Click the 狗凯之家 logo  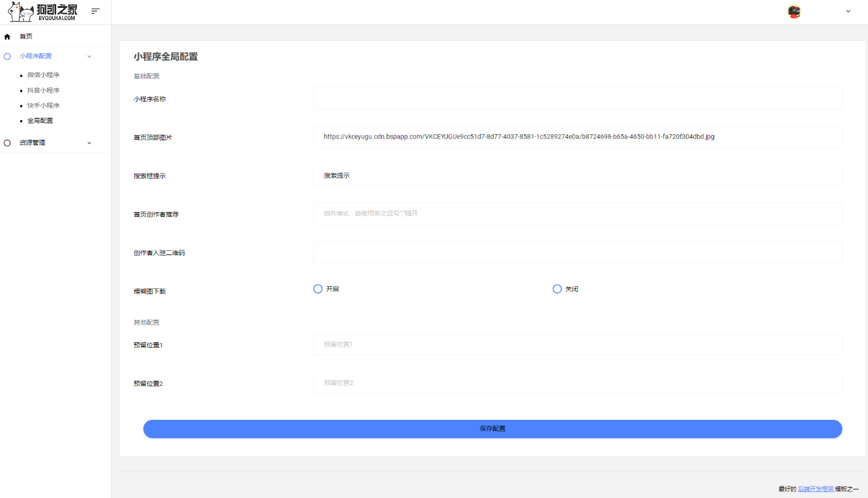[43, 12]
